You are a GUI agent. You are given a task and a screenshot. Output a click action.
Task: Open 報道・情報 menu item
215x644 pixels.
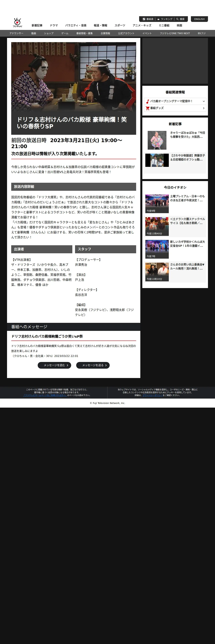100,26
